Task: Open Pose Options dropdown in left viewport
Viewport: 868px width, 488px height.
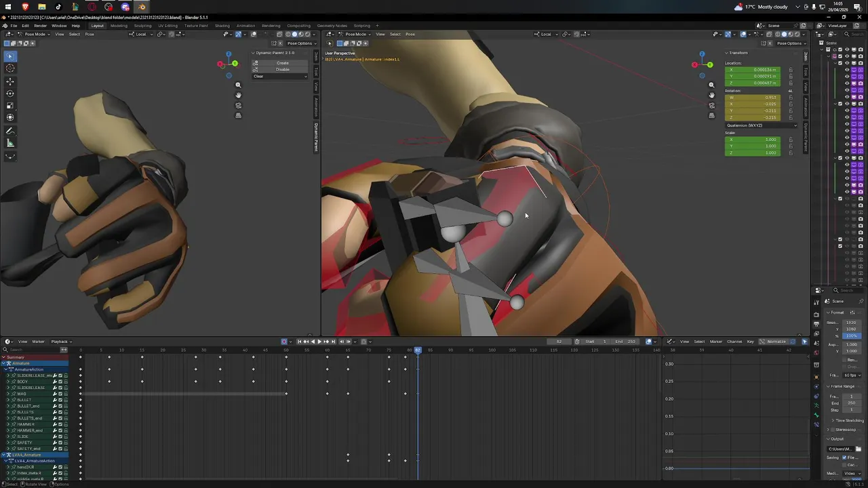Action: [301, 43]
